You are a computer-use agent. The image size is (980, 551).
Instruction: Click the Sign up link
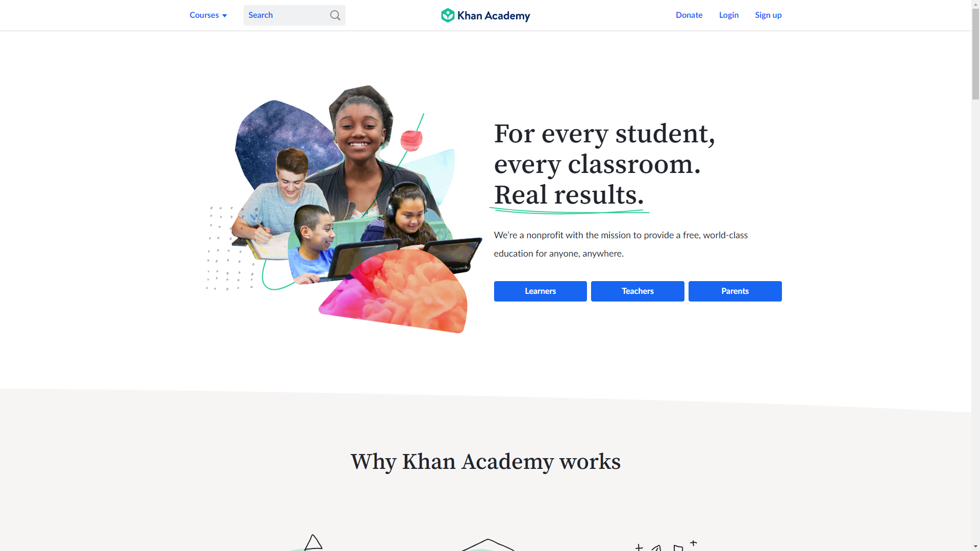coord(768,15)
